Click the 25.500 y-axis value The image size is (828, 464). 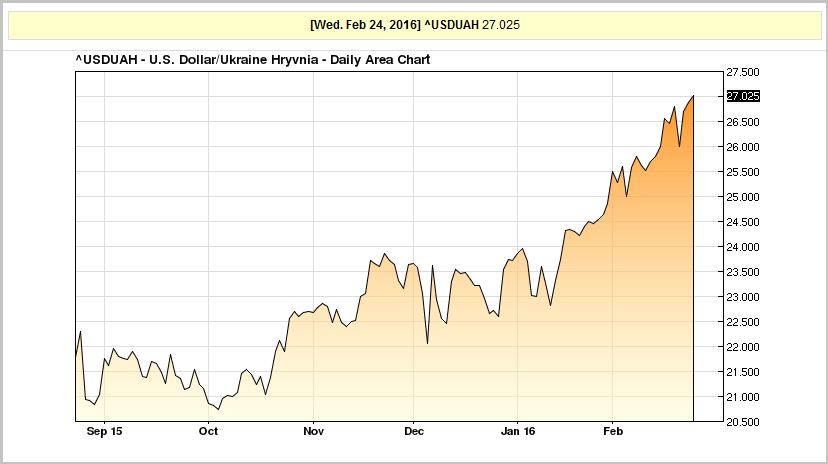click(743, 172)
